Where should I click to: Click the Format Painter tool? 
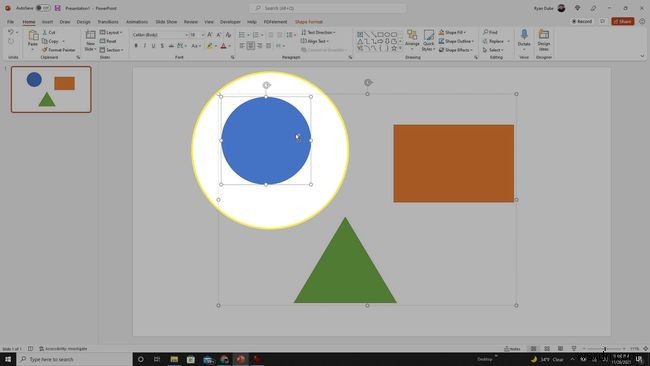[x=59, y=50]
